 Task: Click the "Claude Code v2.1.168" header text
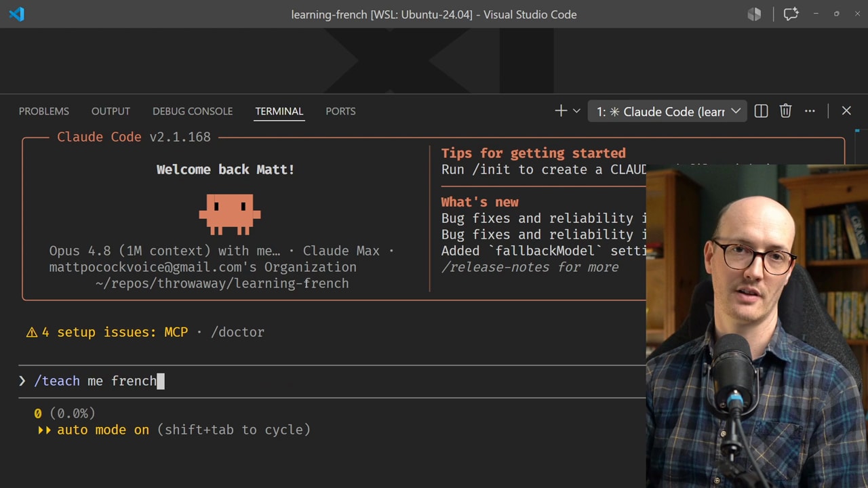coord(134,137)
